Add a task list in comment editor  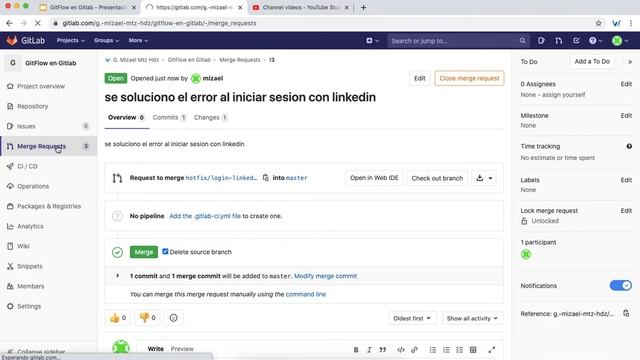pos(460,350)
